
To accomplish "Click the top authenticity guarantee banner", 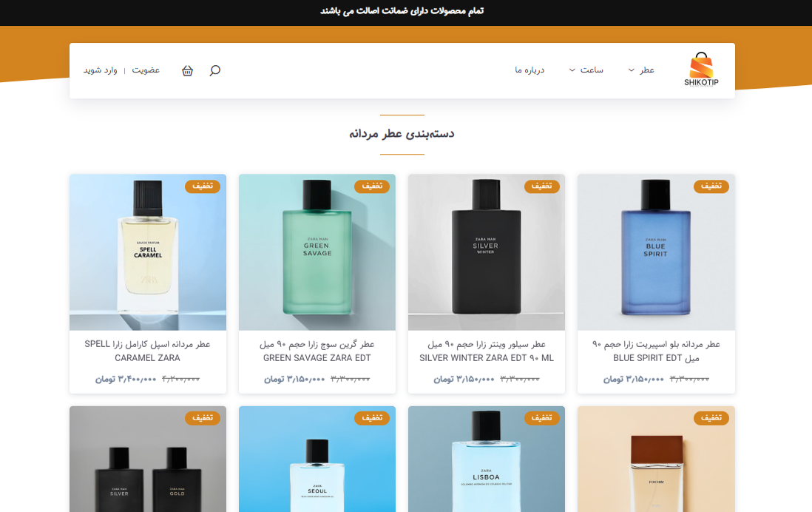I will [x=402, y=11].
